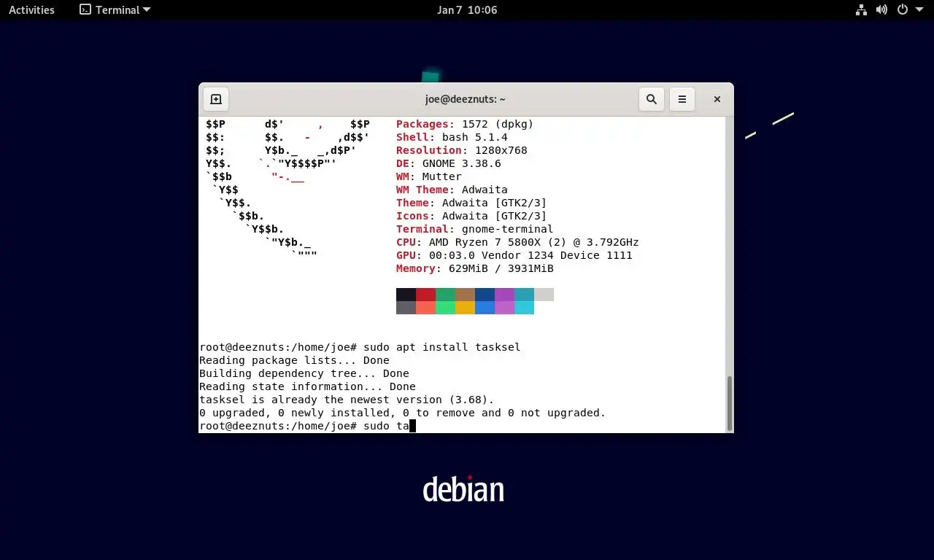Click the terminal title joe@deeznuts: ~
934x560 pixels.
(x=466, y=99)
